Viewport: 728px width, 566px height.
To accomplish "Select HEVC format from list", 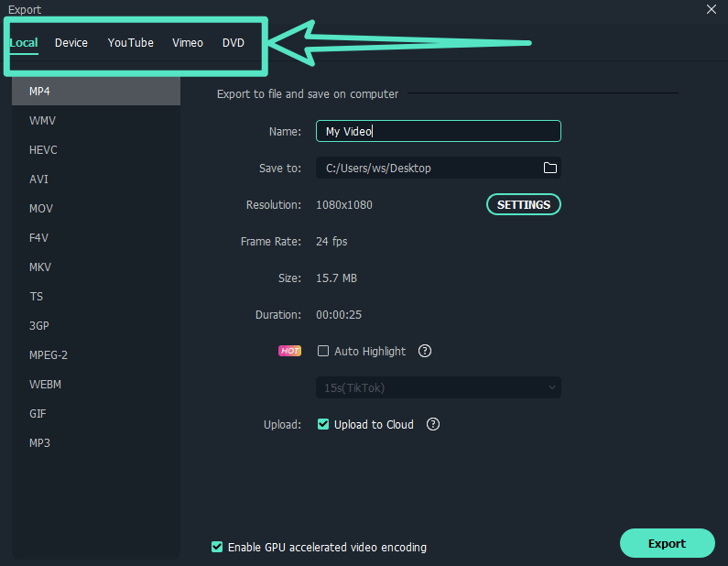I will (x=43, y=149).
